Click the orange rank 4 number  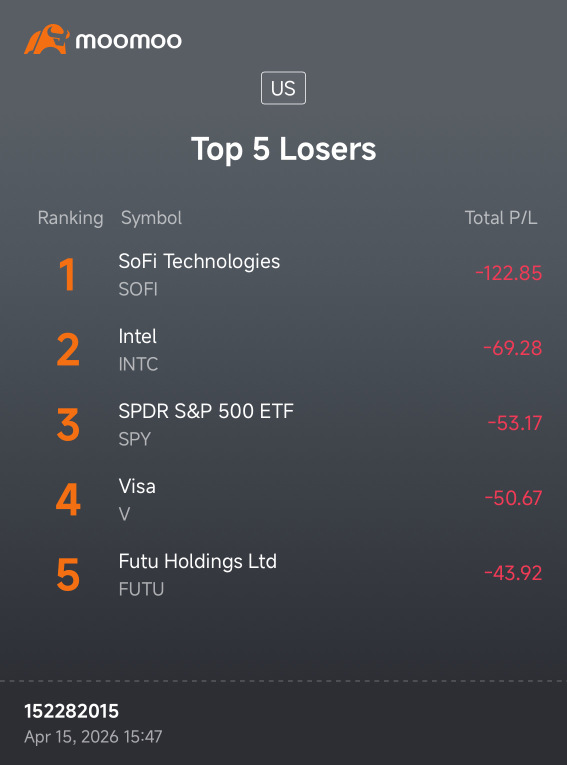(x=68, y=500)
